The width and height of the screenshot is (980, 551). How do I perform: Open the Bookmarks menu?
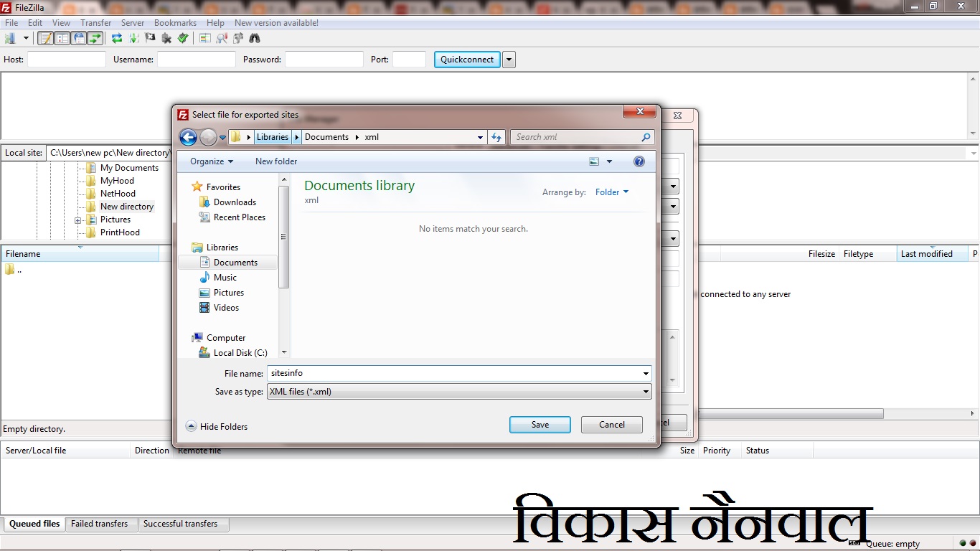pos(175,23)
